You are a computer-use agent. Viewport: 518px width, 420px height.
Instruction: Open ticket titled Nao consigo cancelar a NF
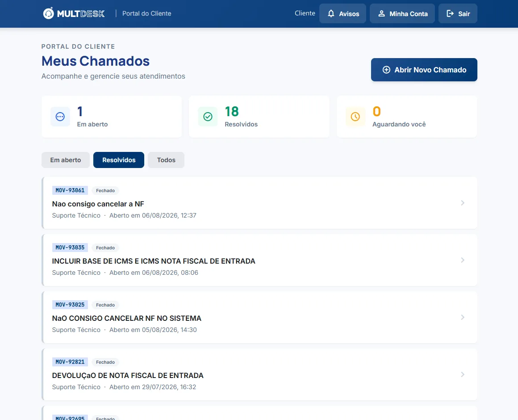[x=98, y=204]
